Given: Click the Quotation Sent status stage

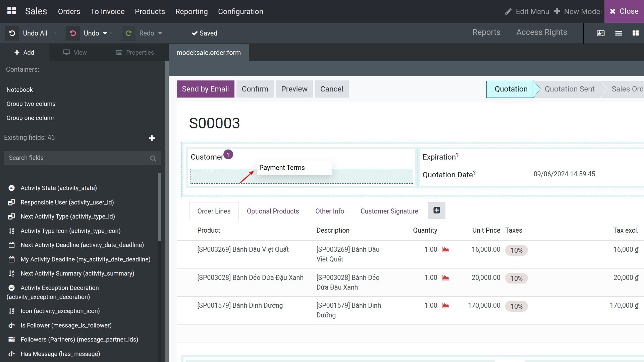Looking at the screenshot, I should pos(569,89).
